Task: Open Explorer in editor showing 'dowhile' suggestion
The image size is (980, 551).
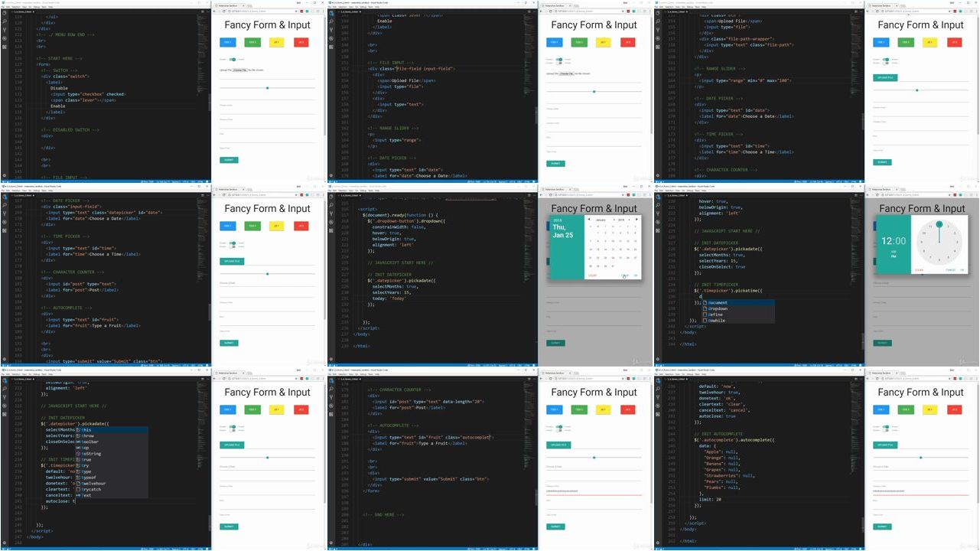Action: tap(658, 197)
